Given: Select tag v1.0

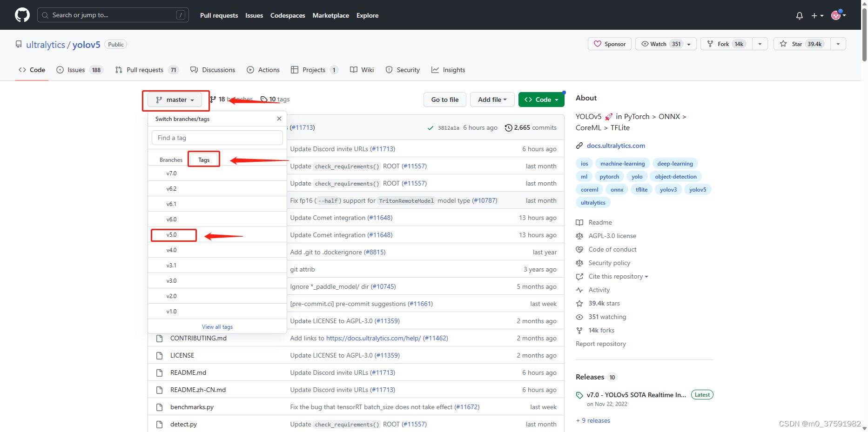Looking at the screenshot, I should coord(217,311).
